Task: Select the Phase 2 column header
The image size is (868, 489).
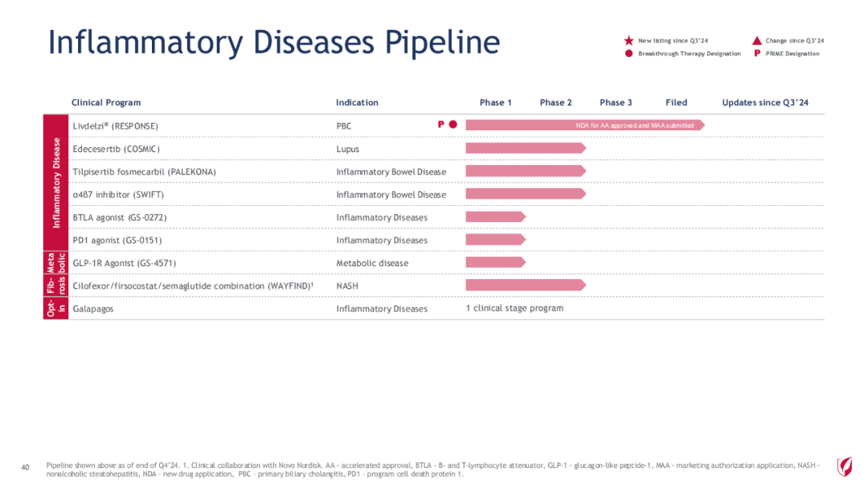Action: point(555,102)
